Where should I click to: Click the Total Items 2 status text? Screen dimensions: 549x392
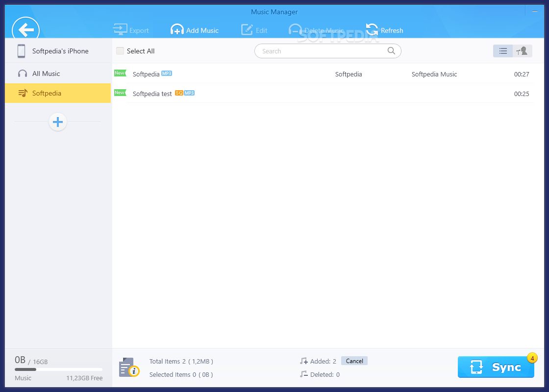pyautogui.click(x=181, y=361)
